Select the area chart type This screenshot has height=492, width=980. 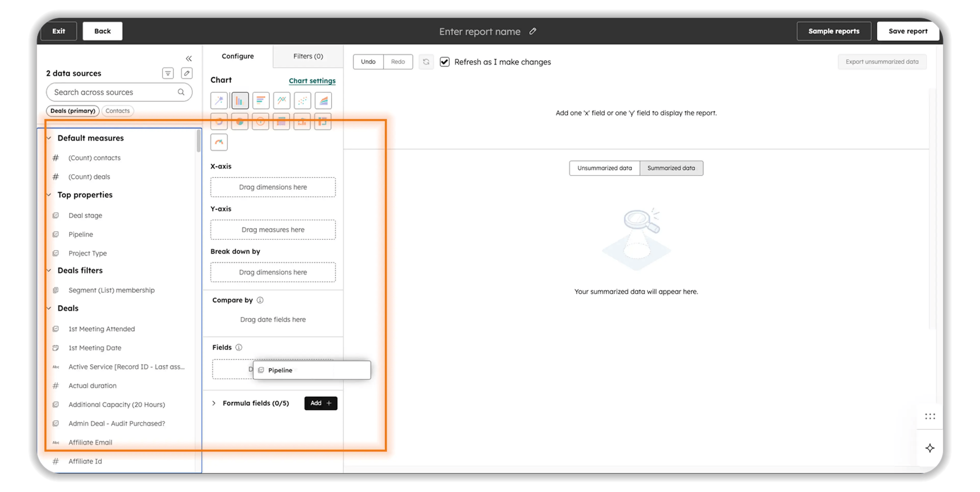click(x=323, y=100)
